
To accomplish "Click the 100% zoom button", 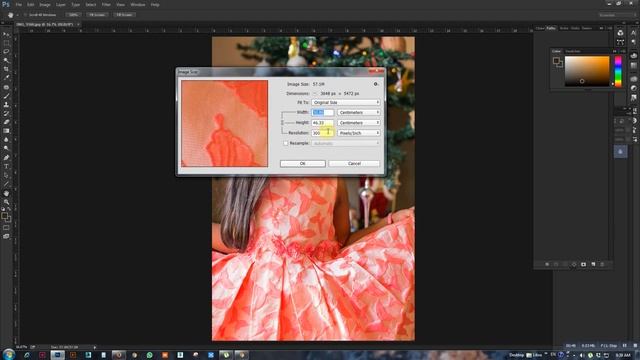I will tap(73, 15).
